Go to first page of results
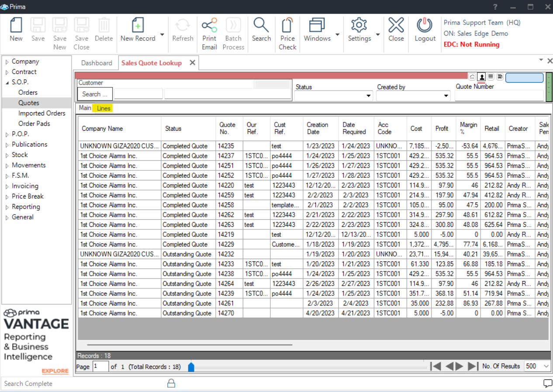This screenshot has width=553, height=392. [435, 366]
